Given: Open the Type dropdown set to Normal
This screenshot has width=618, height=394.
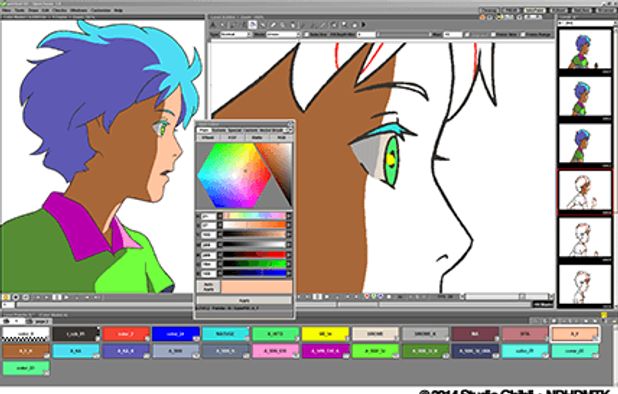Looking at the screenshot, I should 235,35.
